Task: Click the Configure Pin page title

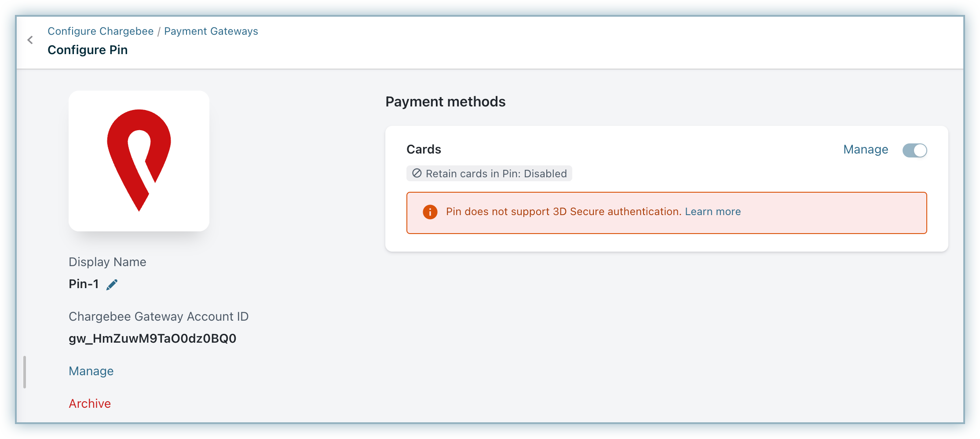Action: pyautogui.click(x=88, y=50)
